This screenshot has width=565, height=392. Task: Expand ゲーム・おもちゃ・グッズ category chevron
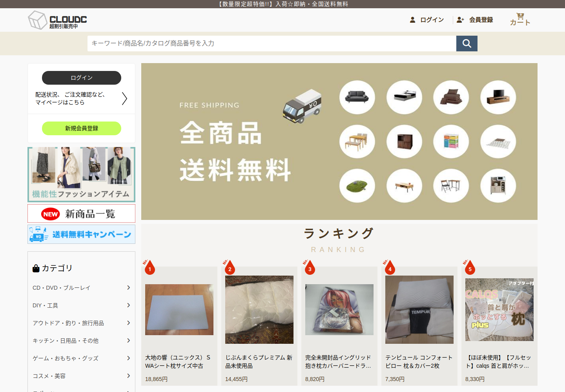tap(128, 358)
